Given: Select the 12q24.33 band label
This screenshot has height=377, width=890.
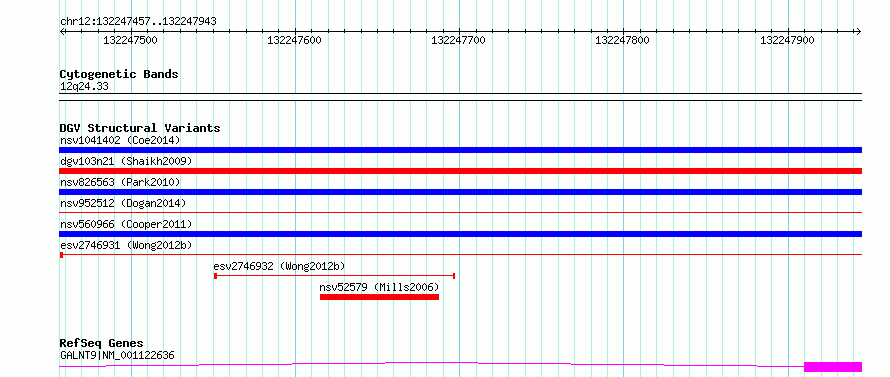Looking at the screenshot, I should point(84,87).
